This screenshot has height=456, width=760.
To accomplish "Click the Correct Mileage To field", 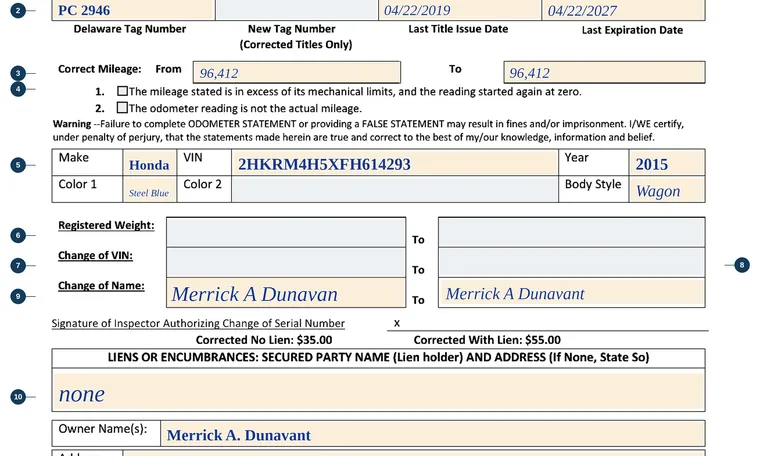I will tap(604, 72).
